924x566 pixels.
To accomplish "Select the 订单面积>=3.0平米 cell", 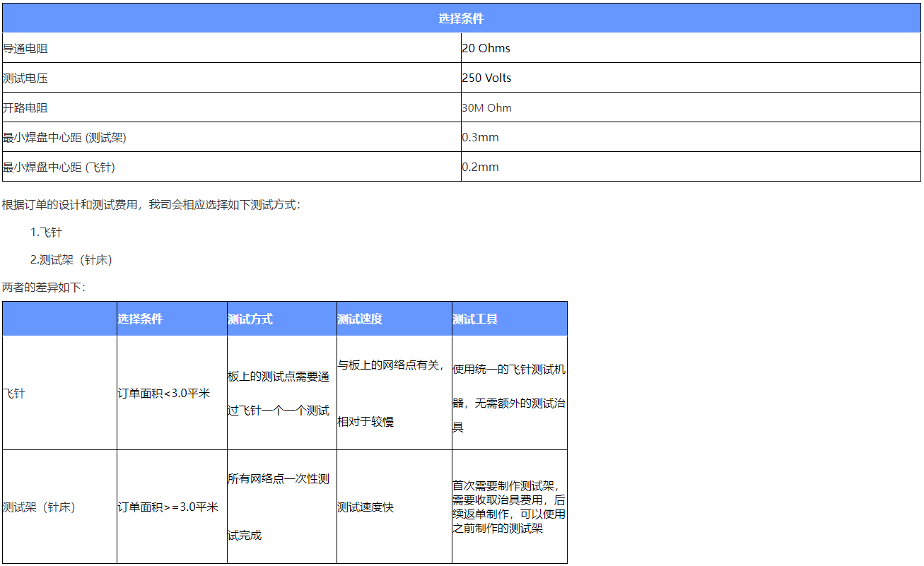I will click(168, 507).
